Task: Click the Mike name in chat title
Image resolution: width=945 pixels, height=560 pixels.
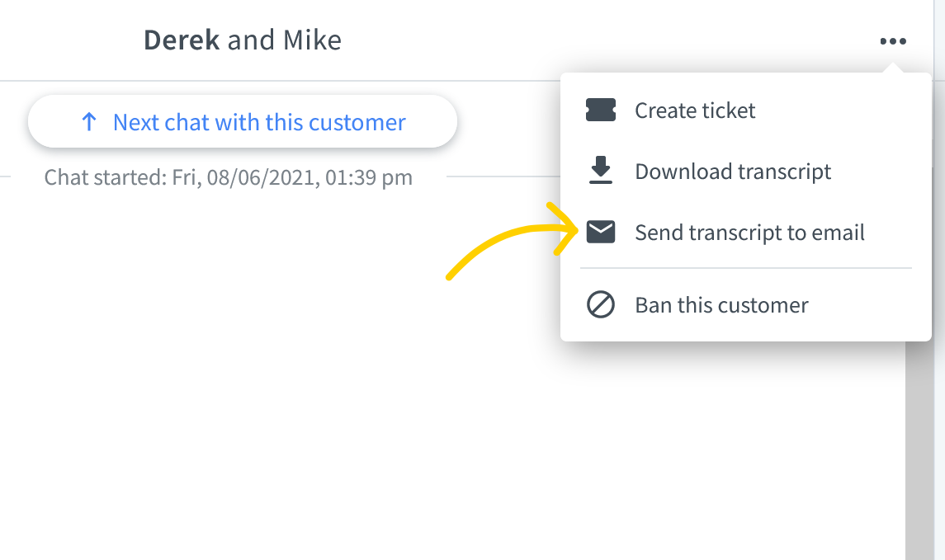Action: tap(312, 40)
